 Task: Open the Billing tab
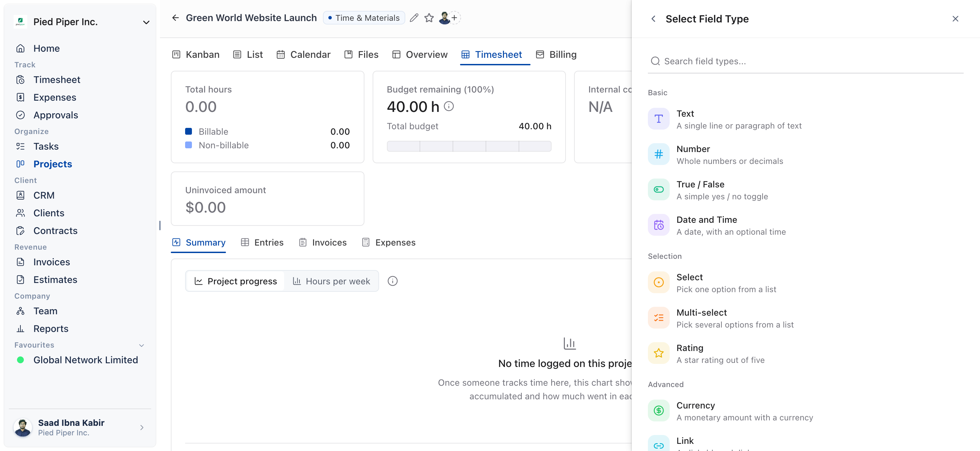[556, 54]
